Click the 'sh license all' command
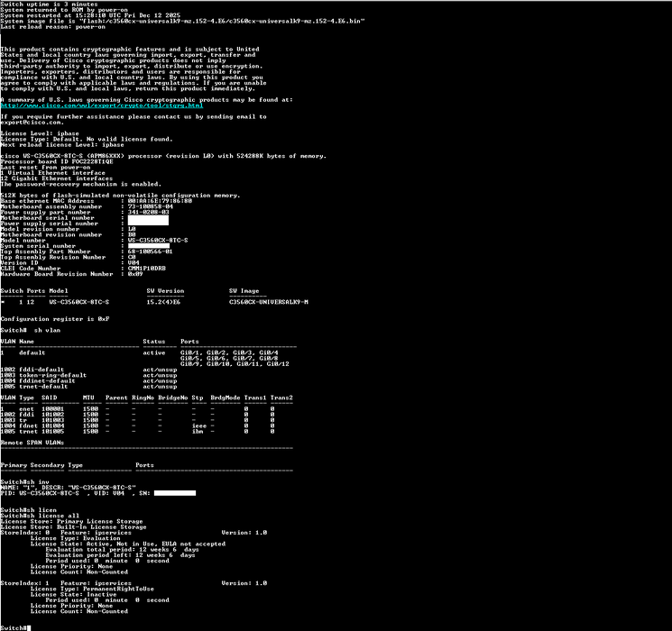672x631 pixels. pyautogui.click(x=52, y=516)
